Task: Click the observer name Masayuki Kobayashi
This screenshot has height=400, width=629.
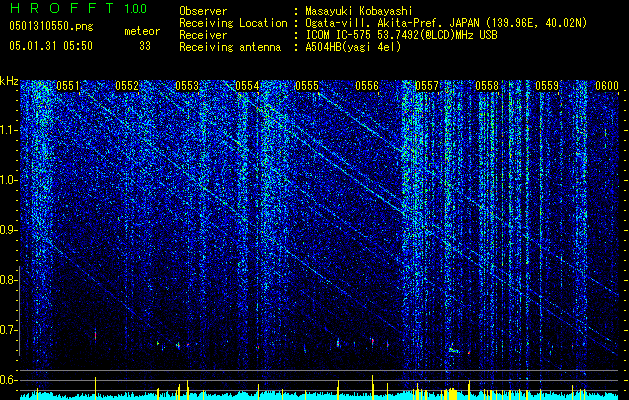Action: (x=359, y=11)
